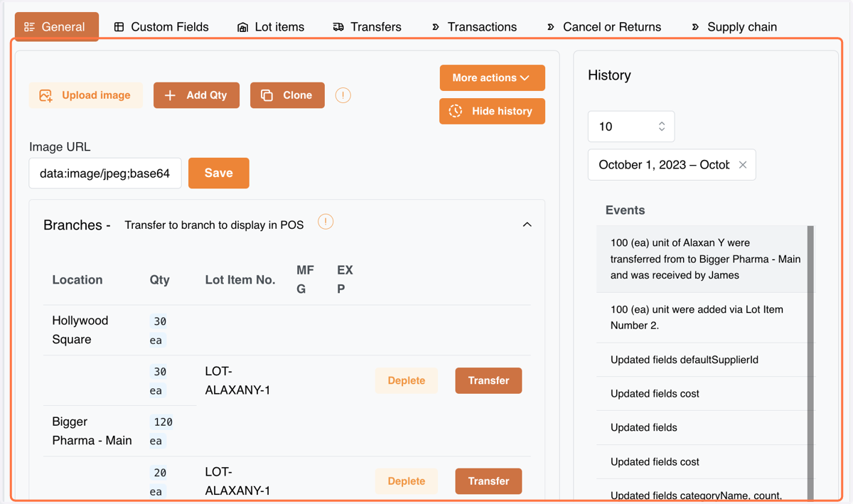Save the Image URL
Viewport: 853px width, 504px height.
pyautogui.click(x=218, y=173)
